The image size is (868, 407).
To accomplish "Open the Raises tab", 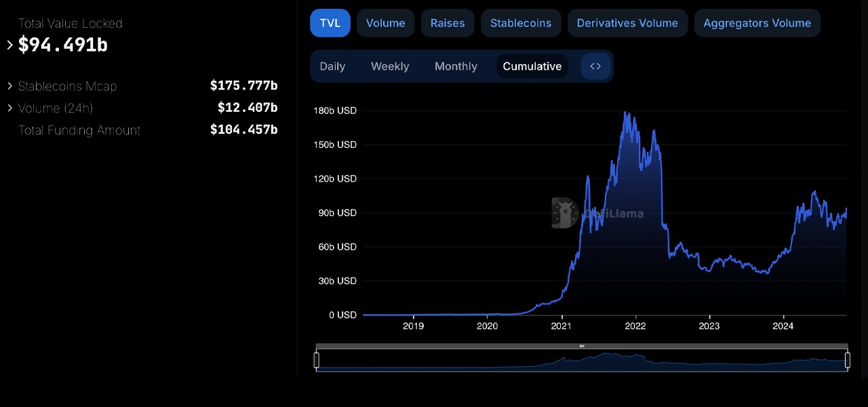I will tap(447, 22).
